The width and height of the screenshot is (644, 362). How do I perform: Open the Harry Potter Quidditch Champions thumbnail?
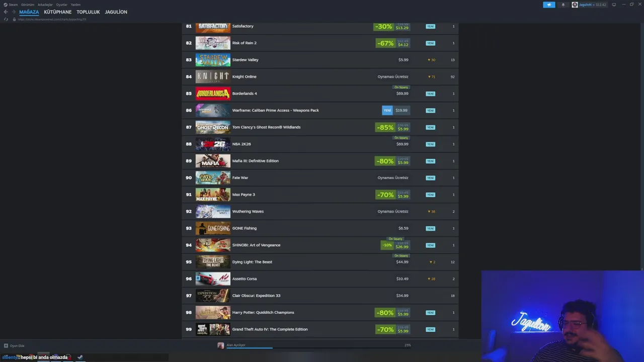point(213,312)
